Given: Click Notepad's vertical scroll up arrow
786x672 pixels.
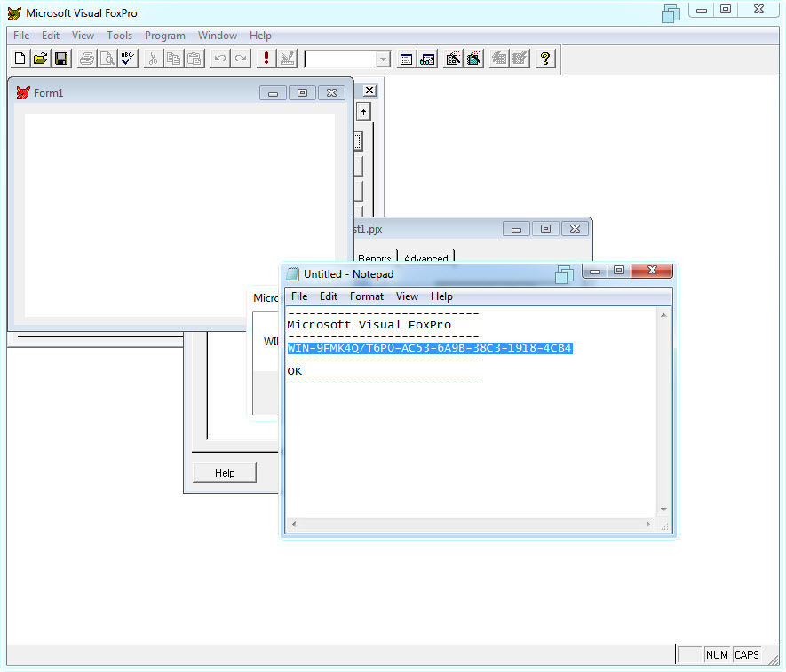Looking at the screenshot, I should tap(663, 315).
